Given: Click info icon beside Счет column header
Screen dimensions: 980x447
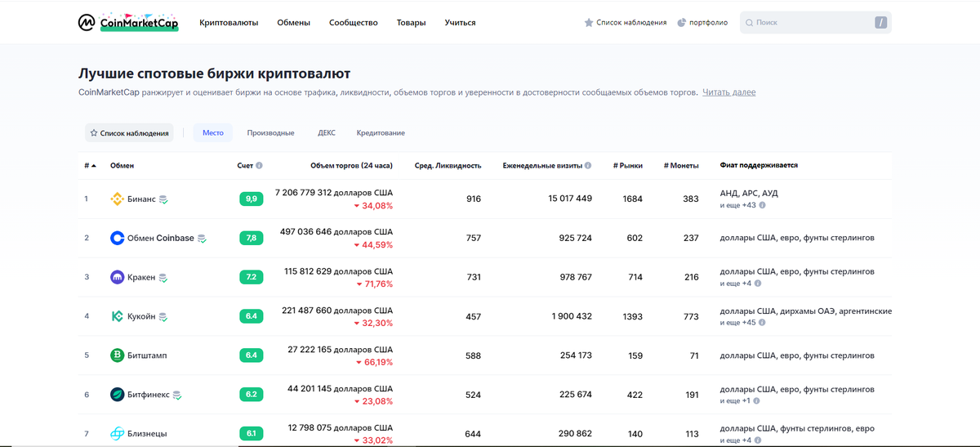Looking at the screenshot, I should coord(259,165).
